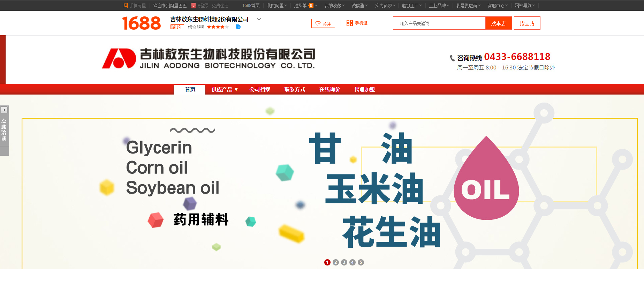
Task: Click the 关注 heart follow button
Action: [323, 23]
